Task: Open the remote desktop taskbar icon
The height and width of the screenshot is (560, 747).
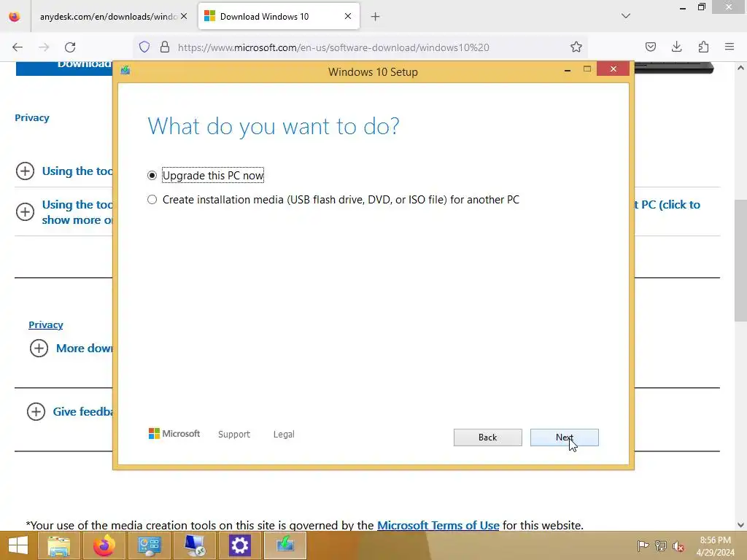Action: 194,545
